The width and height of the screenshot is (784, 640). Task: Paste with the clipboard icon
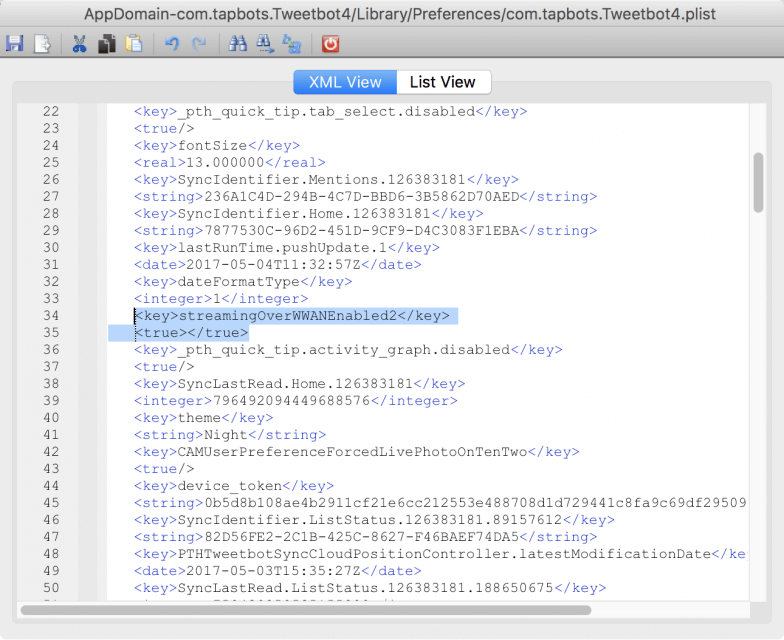coord(134,44)
